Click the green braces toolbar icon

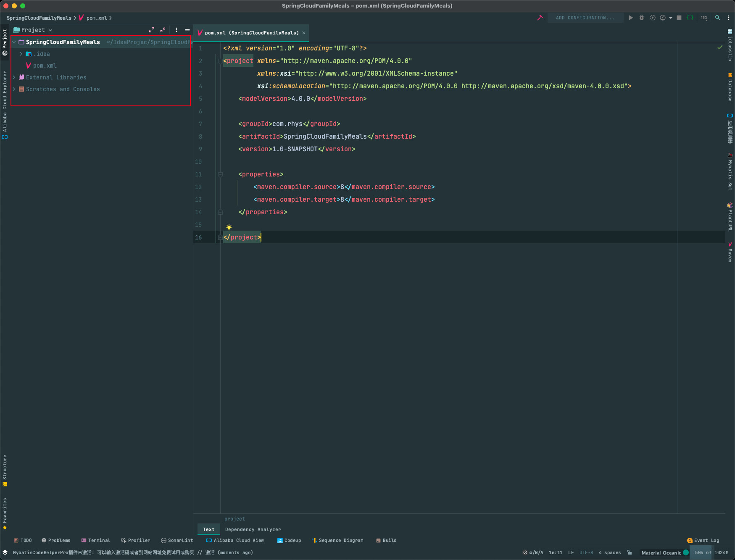point(690,18)
